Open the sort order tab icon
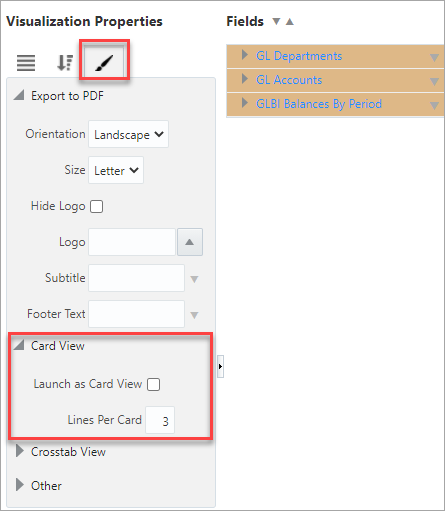This screenshot has width=445, height=511. 65,62
